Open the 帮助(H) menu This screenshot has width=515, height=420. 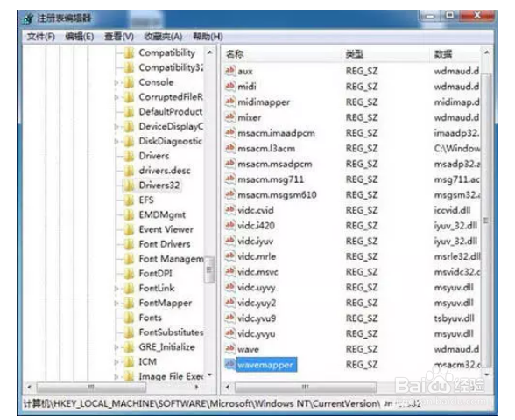(208, 37)
